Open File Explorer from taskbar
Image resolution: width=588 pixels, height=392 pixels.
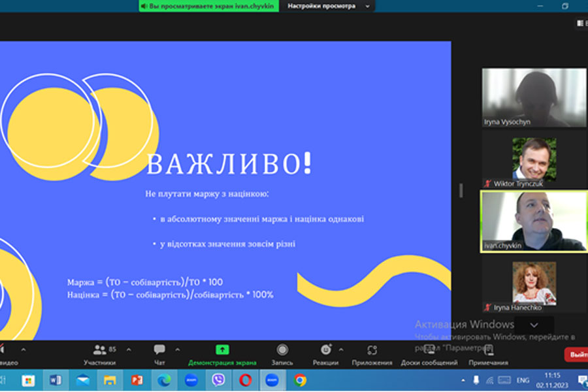pos(110,380)
